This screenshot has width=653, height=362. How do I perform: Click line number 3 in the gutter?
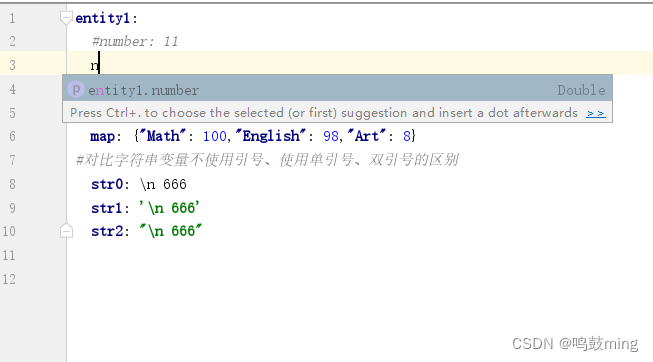12,65
